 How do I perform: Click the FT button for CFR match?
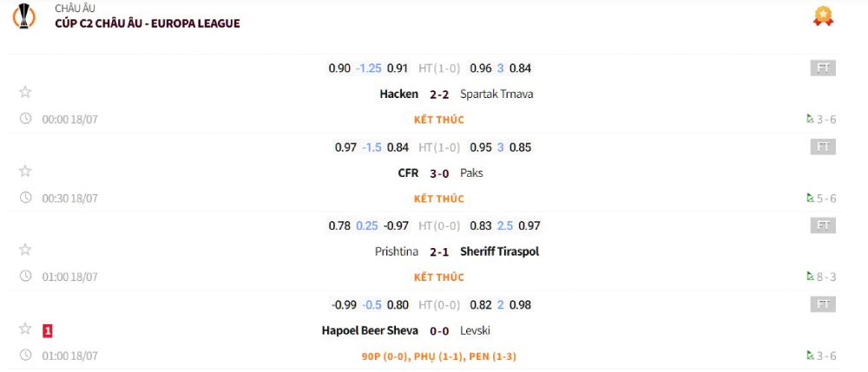point(823,147)
